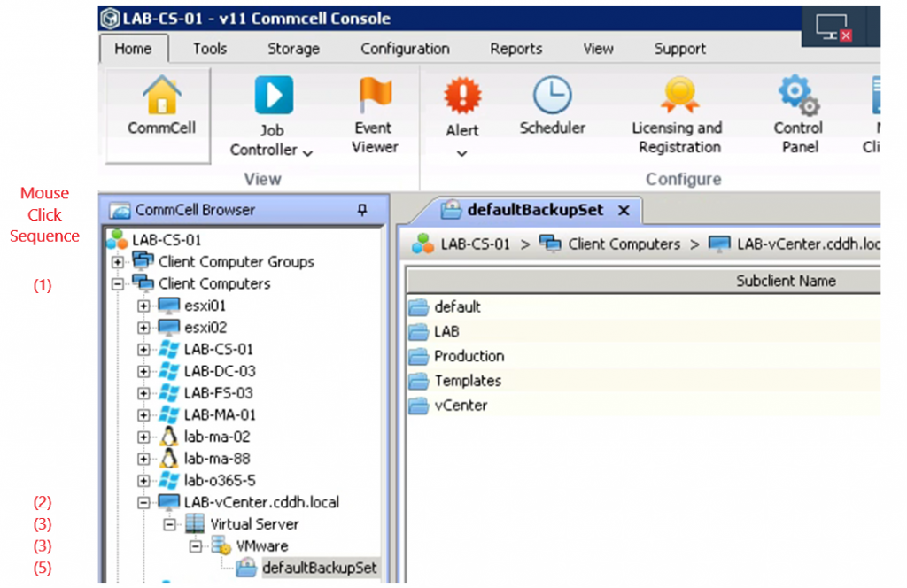Viewport: 907px width, 588px height.
Task: Expand the lab-o365-5 client node
Action: tap(143, 481)
